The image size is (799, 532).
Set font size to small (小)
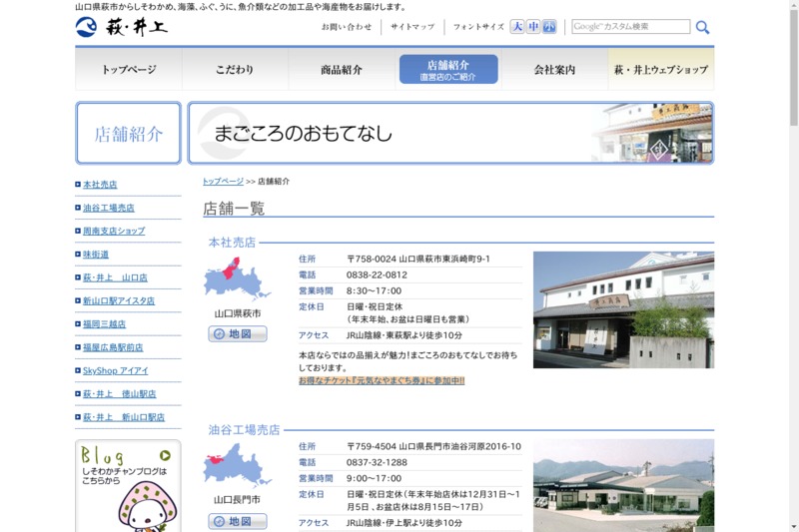tap(549, 27)
